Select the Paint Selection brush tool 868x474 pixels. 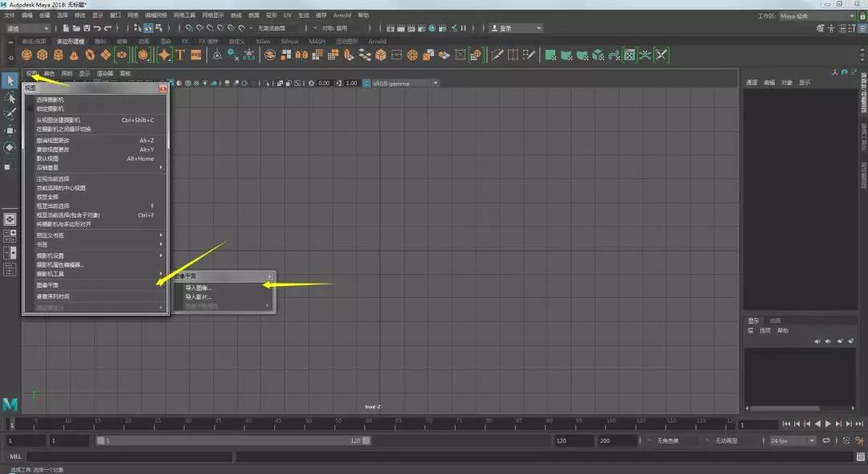10,114
